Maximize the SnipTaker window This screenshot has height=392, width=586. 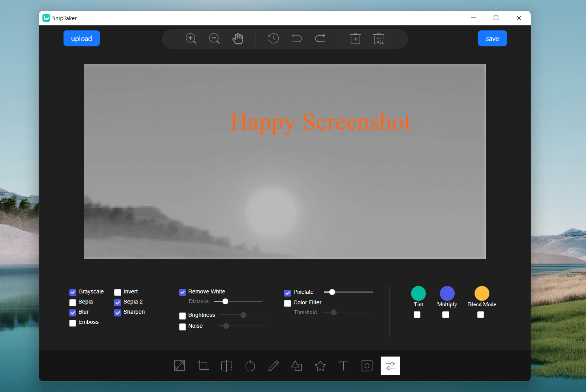[496, 18]
